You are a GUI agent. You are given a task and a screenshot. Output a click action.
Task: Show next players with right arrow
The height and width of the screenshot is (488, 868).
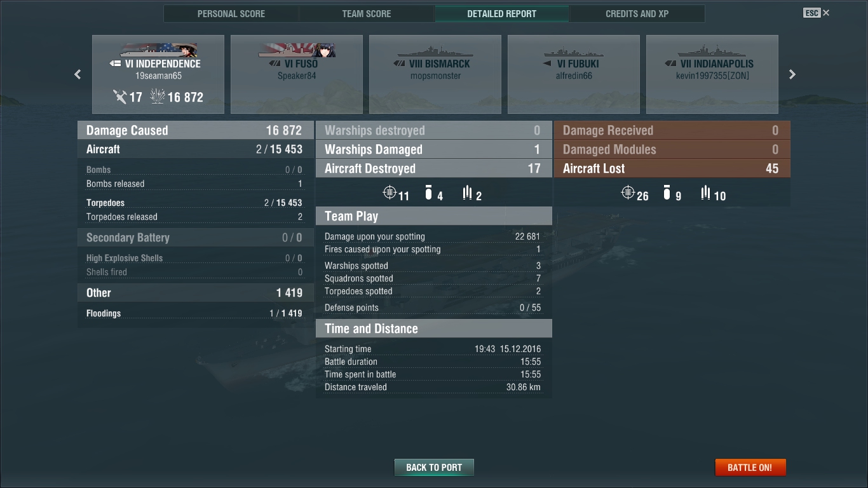pos(792,74)
